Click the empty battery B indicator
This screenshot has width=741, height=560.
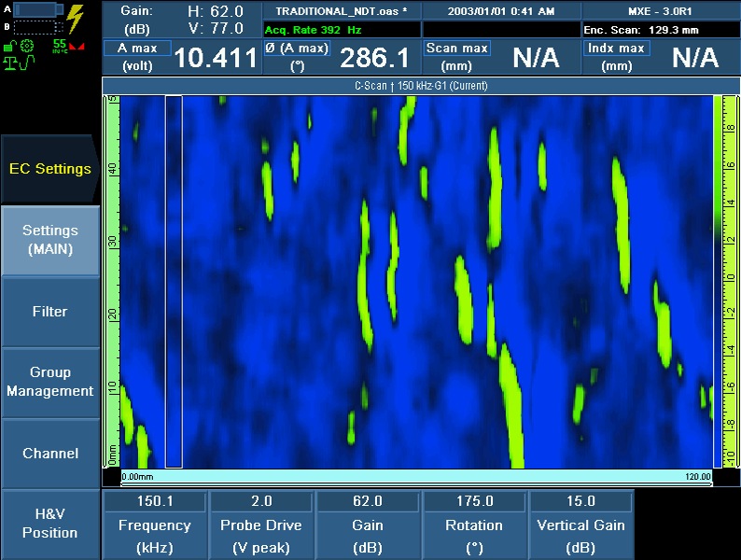tap(35, 27)
